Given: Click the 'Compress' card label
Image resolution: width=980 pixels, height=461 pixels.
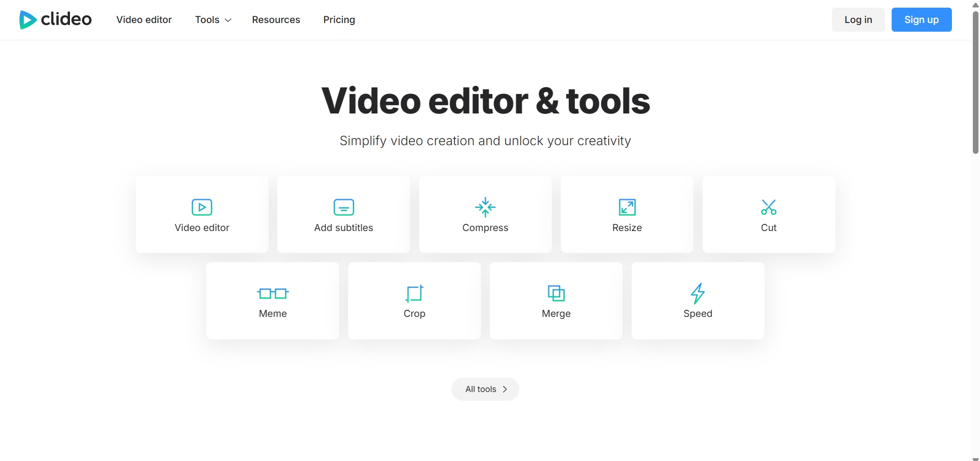Looking at the screenshot, I should pyautogui.click(x=485, y=228).
